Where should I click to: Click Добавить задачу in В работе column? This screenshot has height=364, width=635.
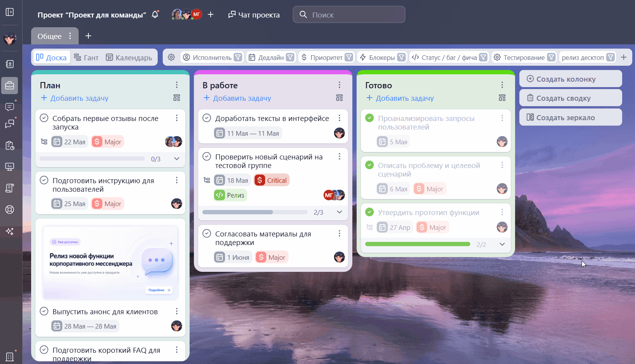pos(237,98)
